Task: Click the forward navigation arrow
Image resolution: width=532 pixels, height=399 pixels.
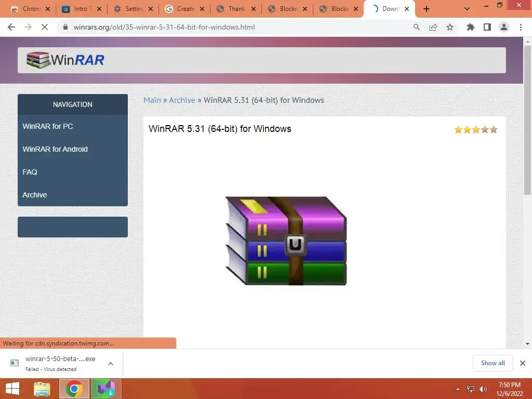Action: tap(28, 27)
